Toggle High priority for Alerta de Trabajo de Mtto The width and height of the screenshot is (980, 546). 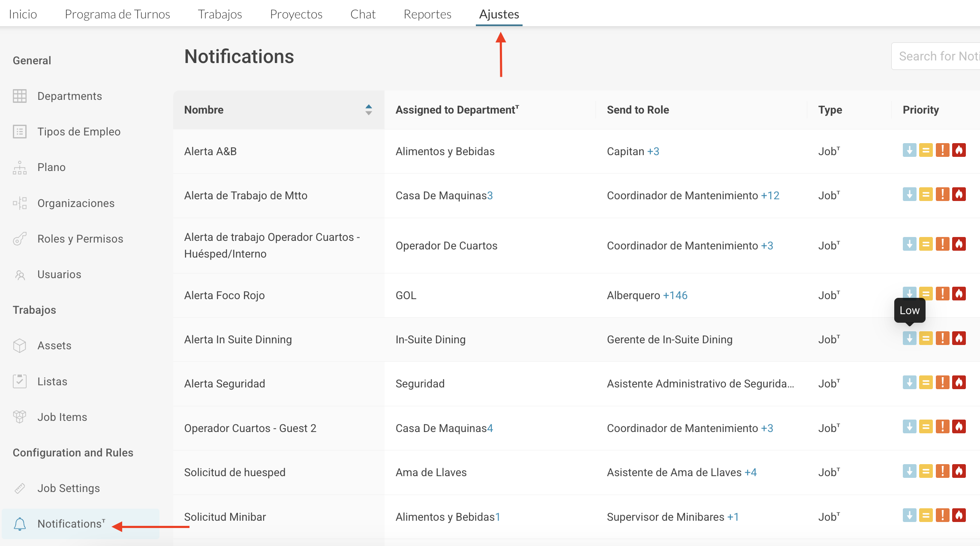point(943,195)
